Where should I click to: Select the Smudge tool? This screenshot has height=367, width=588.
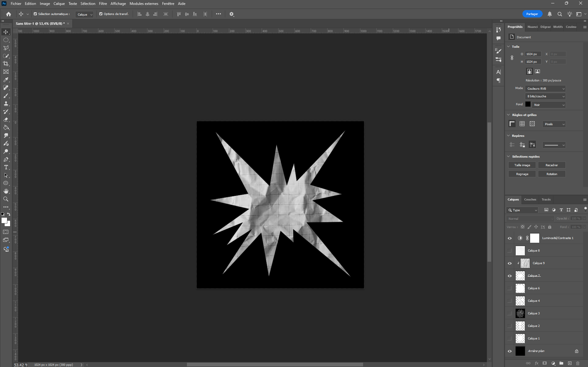point(6,135)
